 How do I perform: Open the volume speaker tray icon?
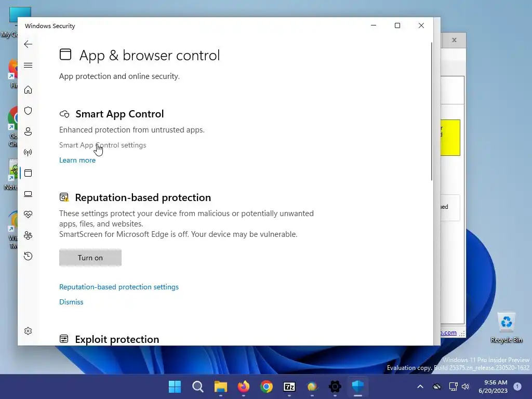click(465, 387)
